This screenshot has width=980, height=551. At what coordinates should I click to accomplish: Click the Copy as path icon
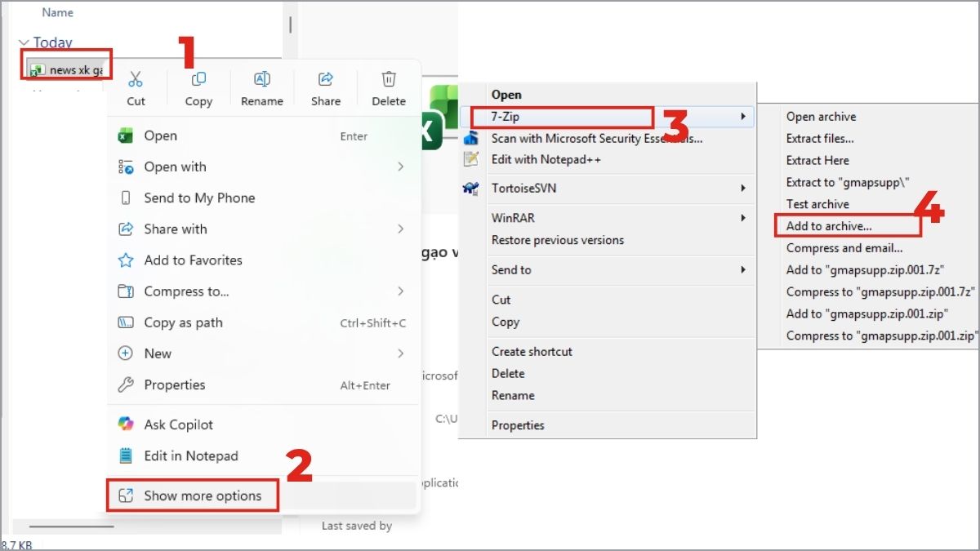[125, 322]
